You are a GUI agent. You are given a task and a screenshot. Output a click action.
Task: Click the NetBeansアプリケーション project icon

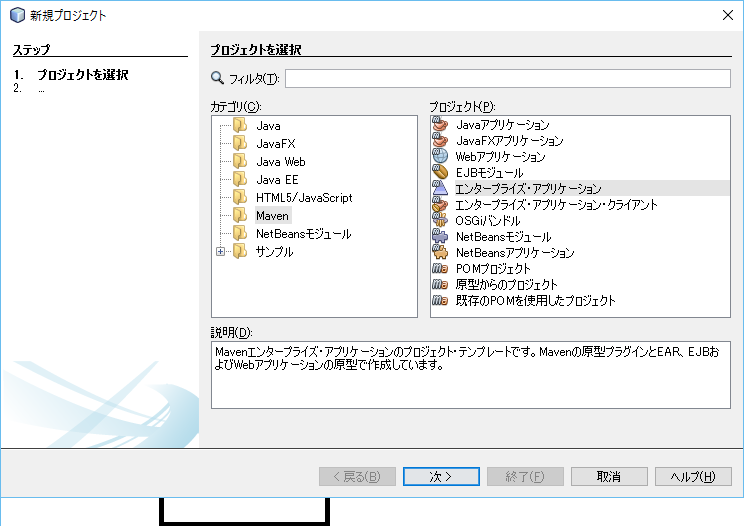click(x=440, y=252)
